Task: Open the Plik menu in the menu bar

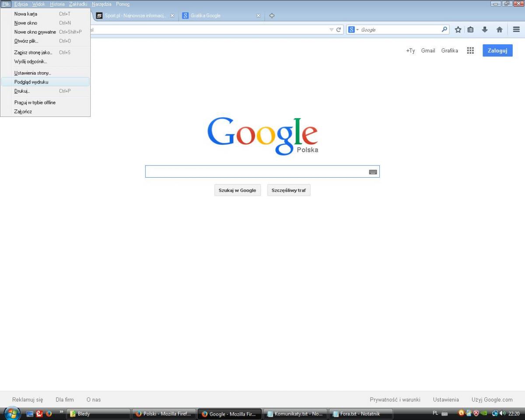Action: [x=6, y=4]
